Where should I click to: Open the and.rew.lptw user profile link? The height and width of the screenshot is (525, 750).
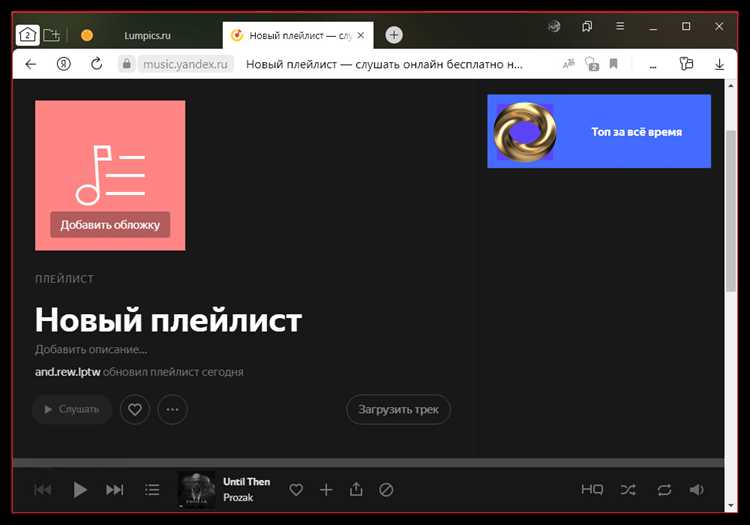[67, 372]
